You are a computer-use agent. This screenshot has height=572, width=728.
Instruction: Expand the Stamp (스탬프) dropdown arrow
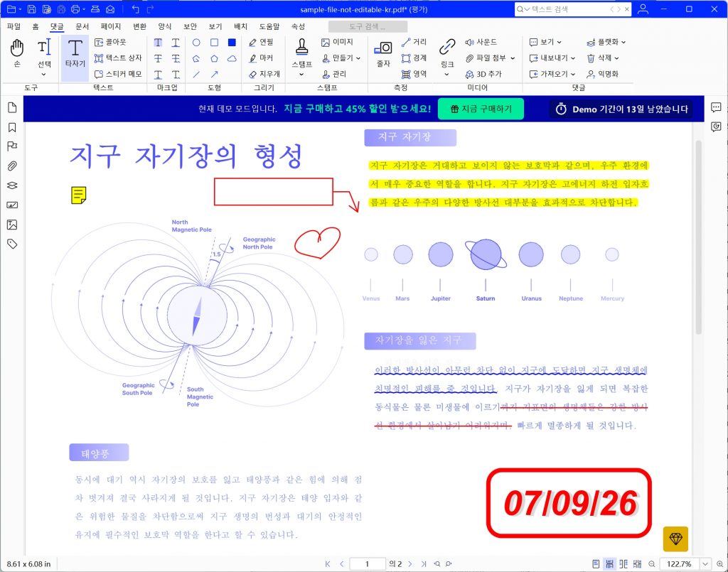pyautogui.click(x=301, y=74)
